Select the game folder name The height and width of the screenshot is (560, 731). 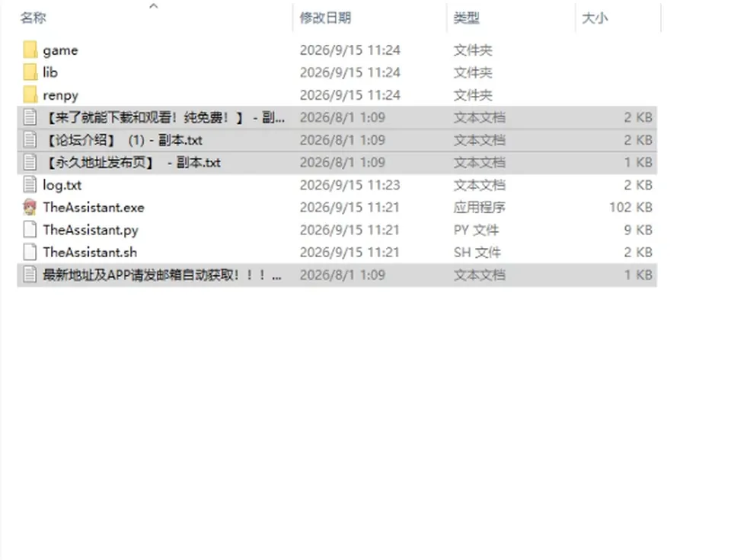pos(60,50)
